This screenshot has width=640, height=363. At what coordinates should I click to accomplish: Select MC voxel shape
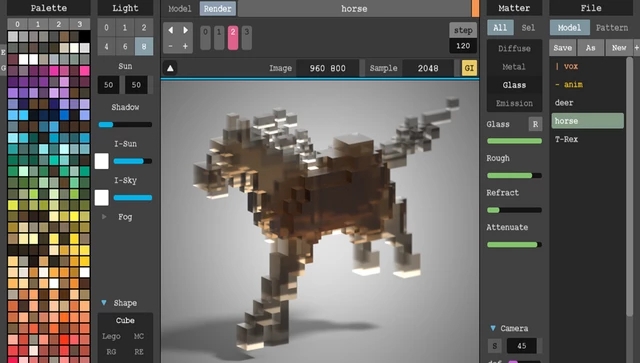point(139,336)
